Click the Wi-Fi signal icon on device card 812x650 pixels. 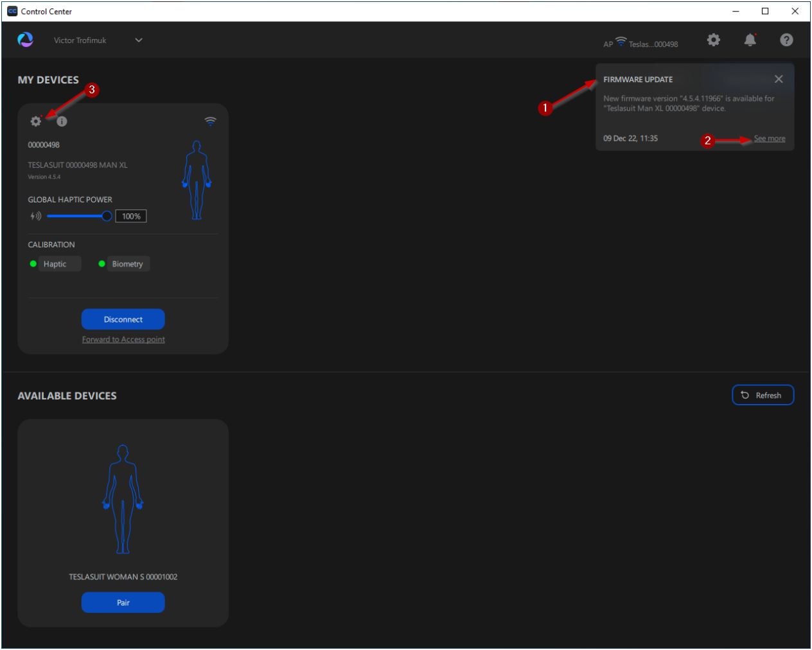pos(210,121)
